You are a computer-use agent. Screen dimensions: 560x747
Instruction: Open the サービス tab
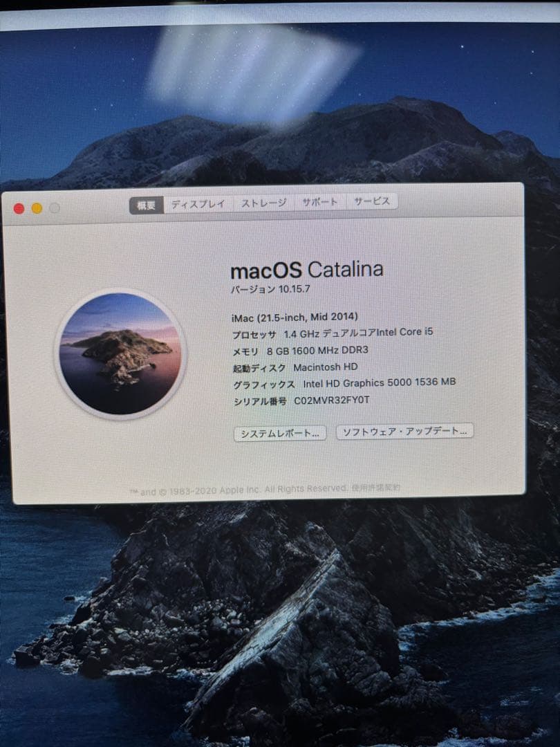(372, 202)
